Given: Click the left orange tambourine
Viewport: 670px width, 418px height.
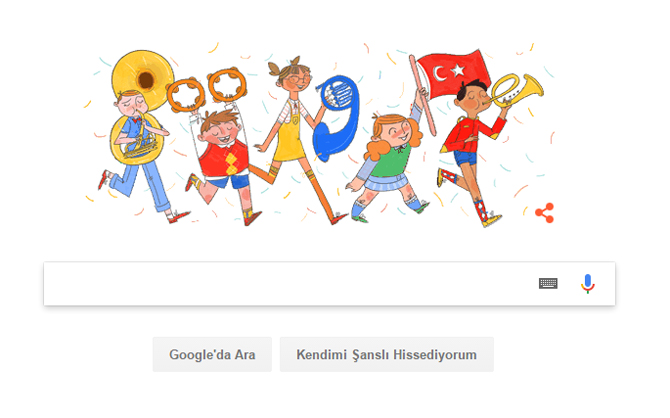Looking at the screenshot, I should click(x=185, y=95).
